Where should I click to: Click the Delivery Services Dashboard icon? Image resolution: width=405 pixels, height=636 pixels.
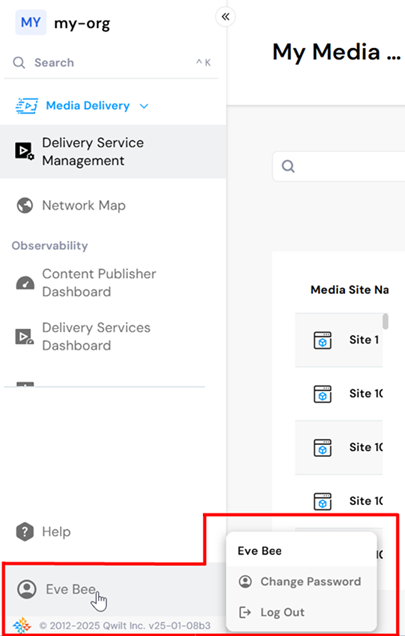[x=24, y=337]
